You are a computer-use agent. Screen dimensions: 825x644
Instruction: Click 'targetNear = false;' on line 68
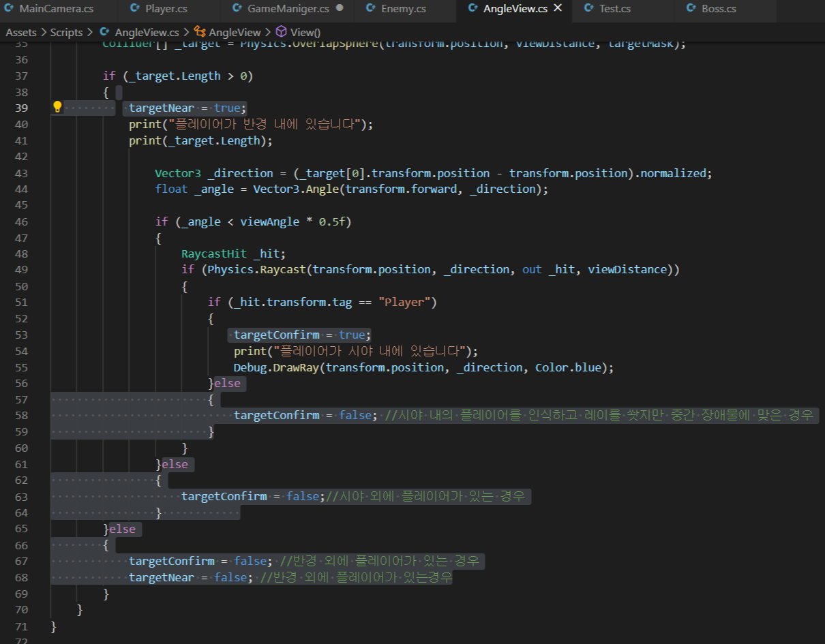(191, 577)
